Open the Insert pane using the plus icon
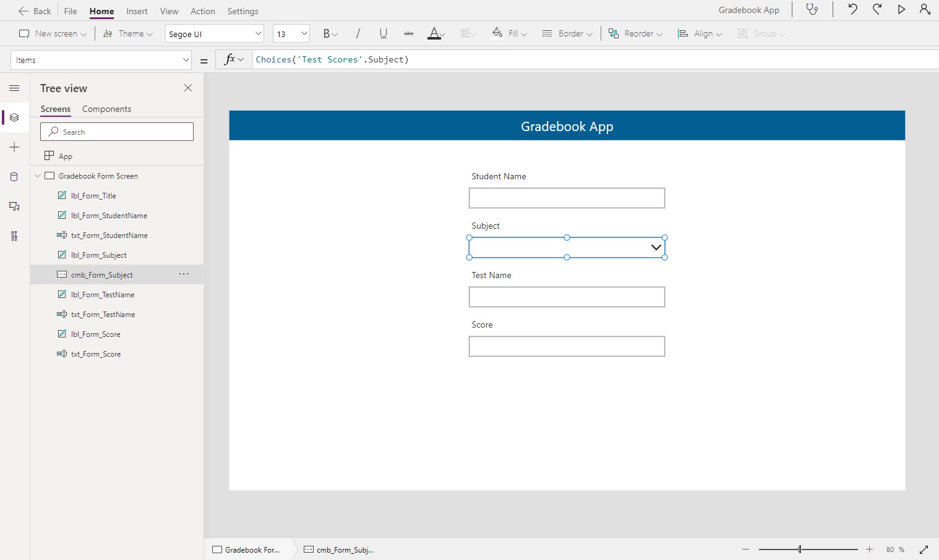The height and width of the screenshot is (560, 939). point(14,147)
